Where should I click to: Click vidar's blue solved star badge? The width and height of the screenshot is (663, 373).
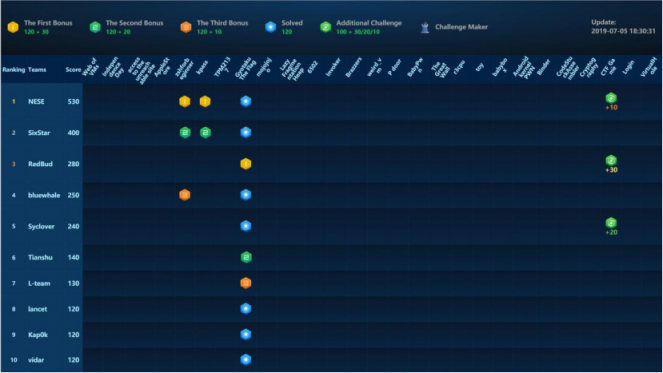(x=246, y=360)
